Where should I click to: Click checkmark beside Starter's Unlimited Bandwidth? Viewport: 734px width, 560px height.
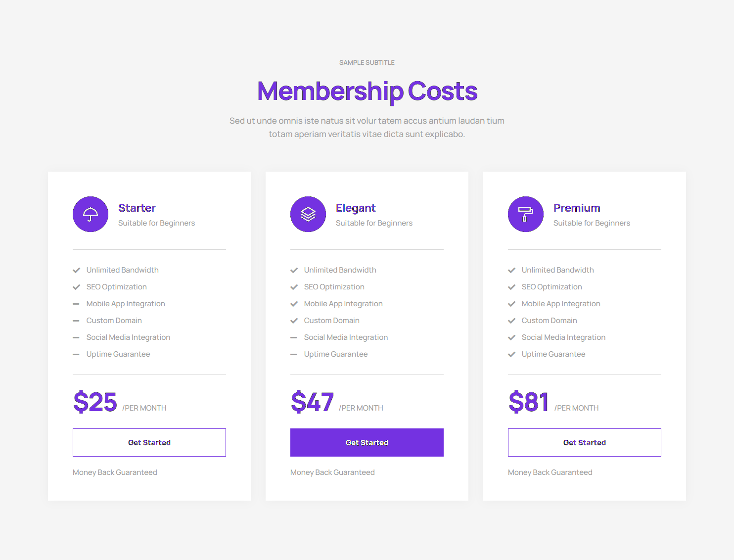(77, 270)
